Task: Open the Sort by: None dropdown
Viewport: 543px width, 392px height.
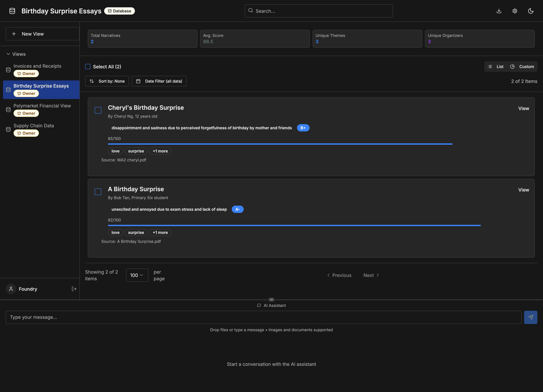Action: 107,81
